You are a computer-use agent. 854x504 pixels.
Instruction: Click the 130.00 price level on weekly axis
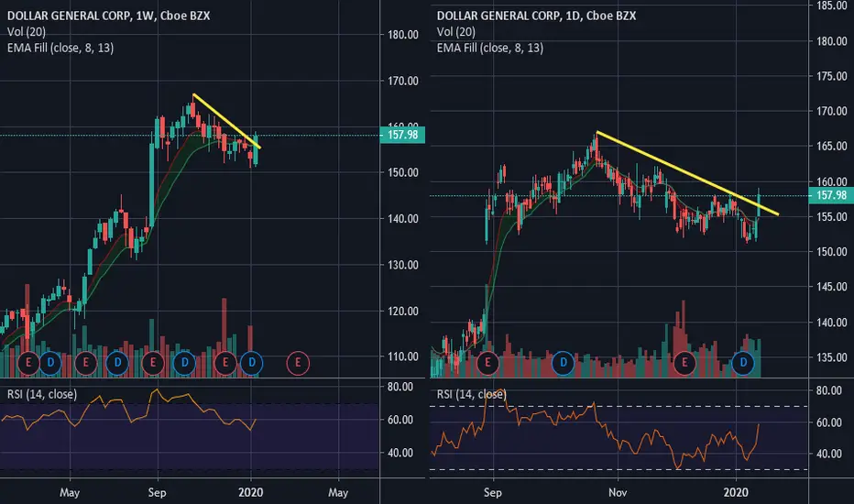click(x=403, y=265)
